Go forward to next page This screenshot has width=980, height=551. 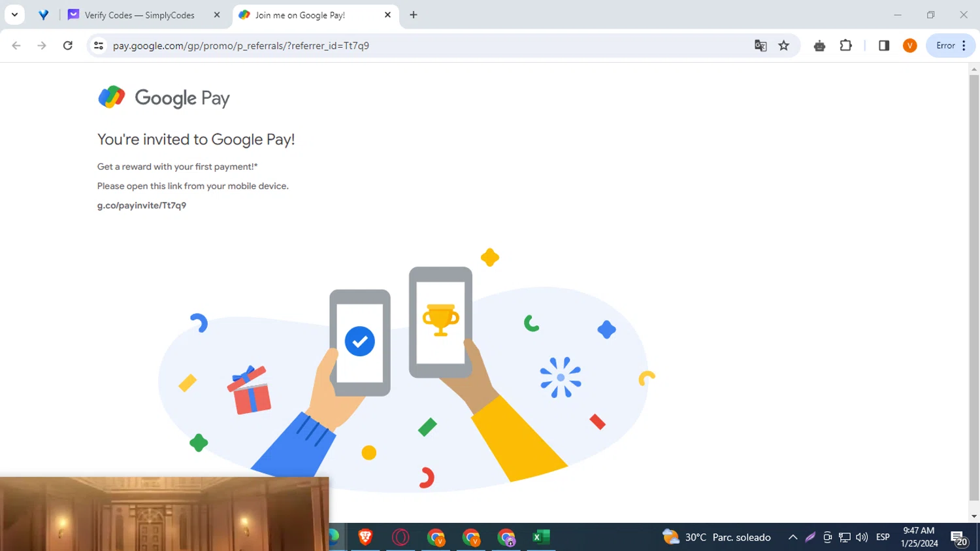[42, 46]
